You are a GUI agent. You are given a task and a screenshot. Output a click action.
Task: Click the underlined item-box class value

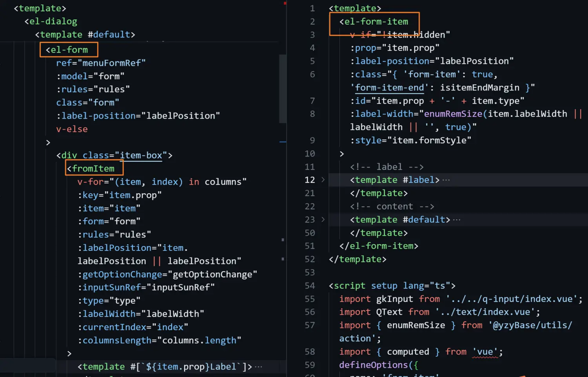click(x=141, y=155)
